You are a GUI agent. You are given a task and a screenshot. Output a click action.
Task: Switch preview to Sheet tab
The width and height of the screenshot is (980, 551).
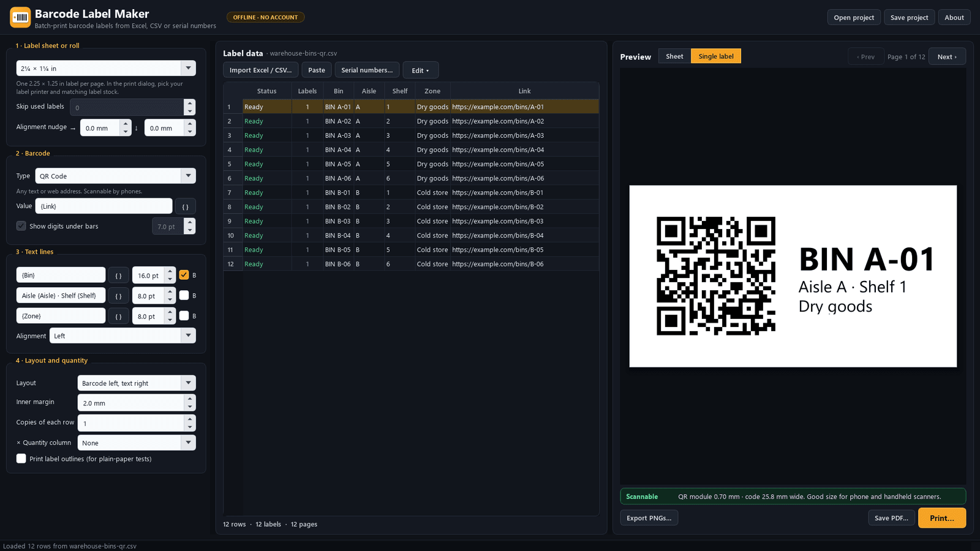point(674,56)
